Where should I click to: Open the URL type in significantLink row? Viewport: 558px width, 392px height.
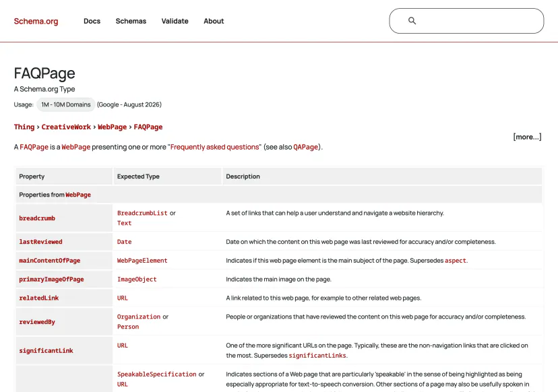(123, 346)
